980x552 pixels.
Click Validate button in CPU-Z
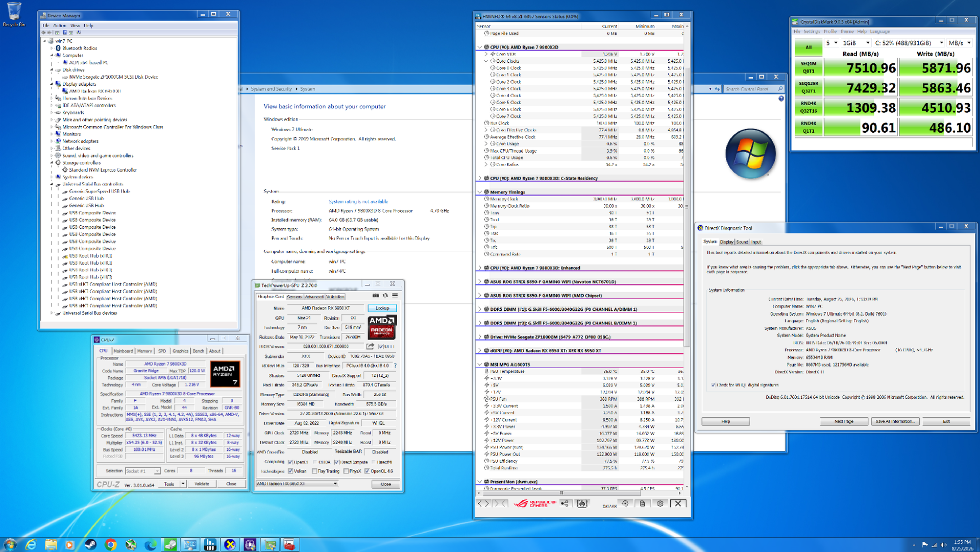202,484
